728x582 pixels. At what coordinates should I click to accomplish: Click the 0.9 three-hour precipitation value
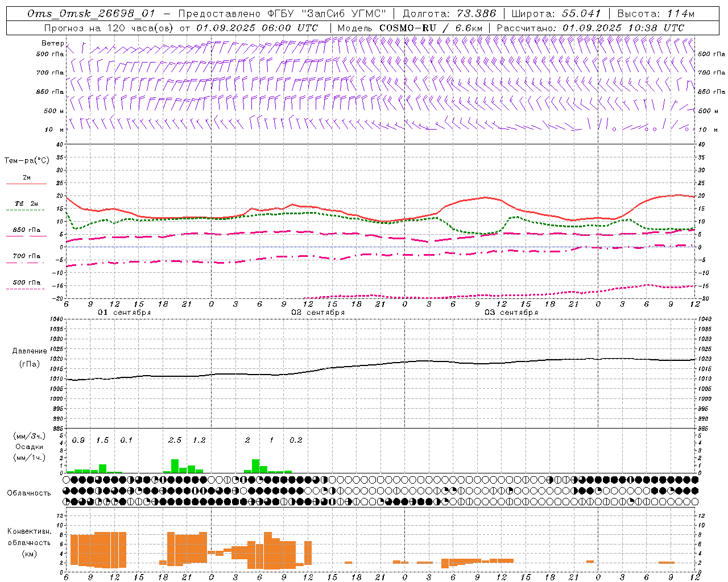tap(78, 440)
